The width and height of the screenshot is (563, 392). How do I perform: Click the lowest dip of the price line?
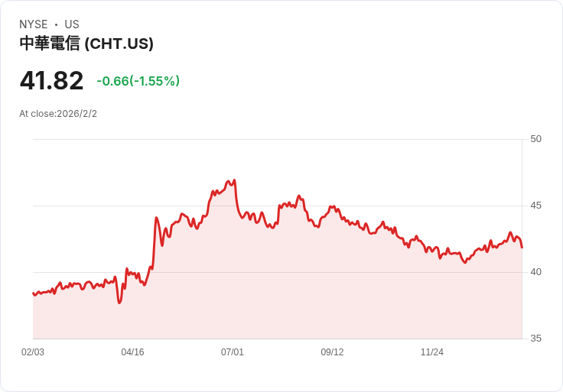119,303
